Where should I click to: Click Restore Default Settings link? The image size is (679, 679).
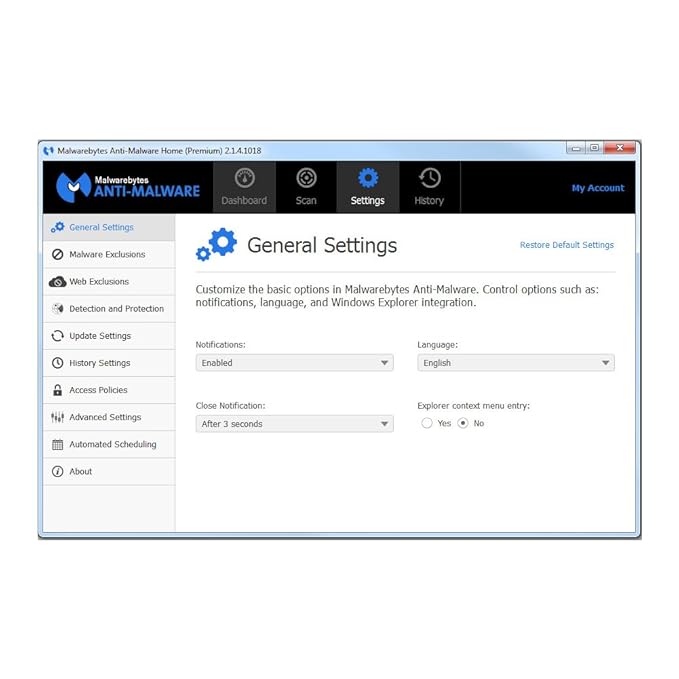[567, 245]
